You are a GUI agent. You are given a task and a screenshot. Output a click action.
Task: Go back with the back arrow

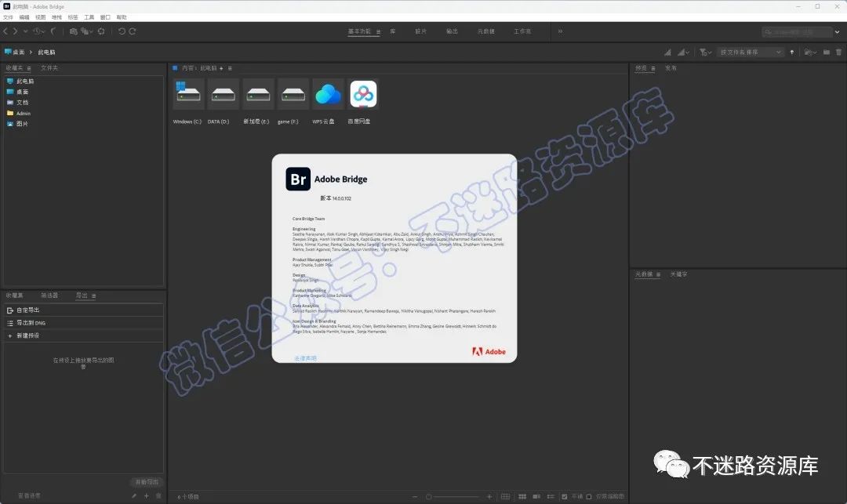coord(5,31)
